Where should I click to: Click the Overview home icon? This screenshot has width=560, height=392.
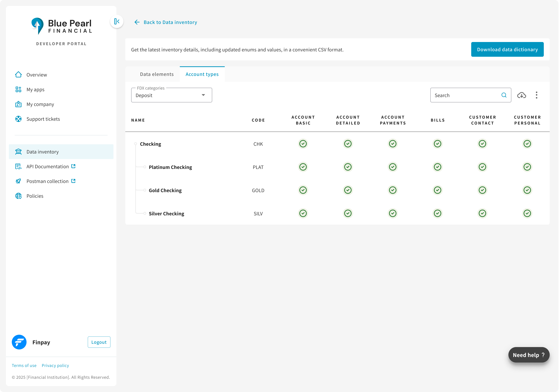click(x=18, y=75)
